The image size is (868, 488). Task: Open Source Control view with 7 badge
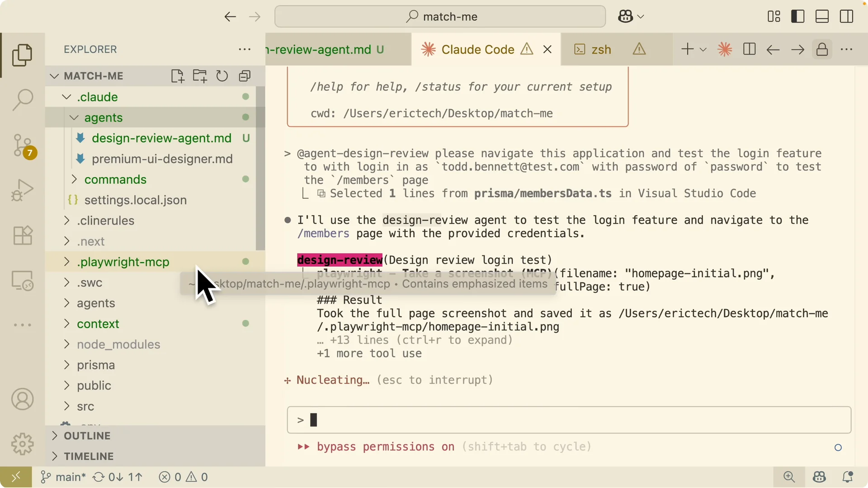tap(23, 146)
